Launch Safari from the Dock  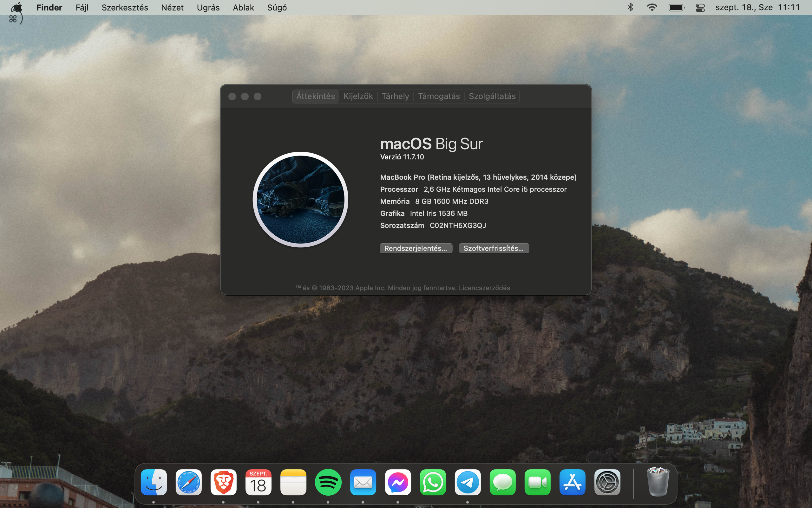(189, 482)
